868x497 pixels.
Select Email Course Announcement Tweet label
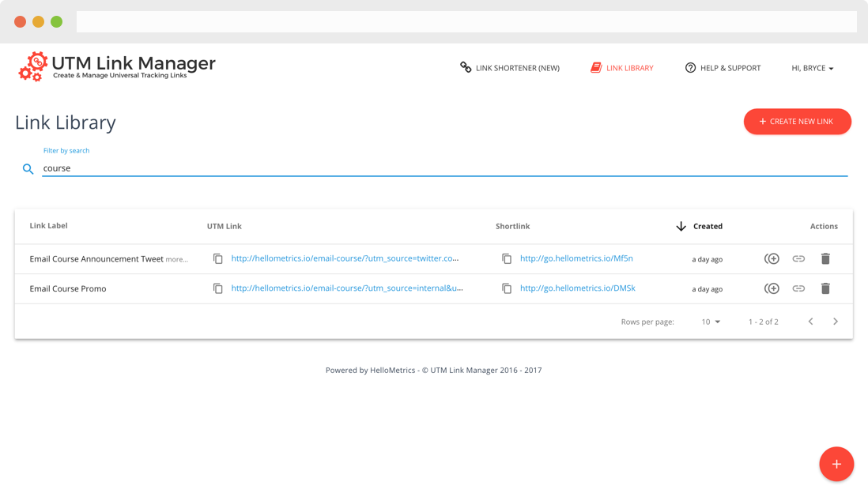96,259
